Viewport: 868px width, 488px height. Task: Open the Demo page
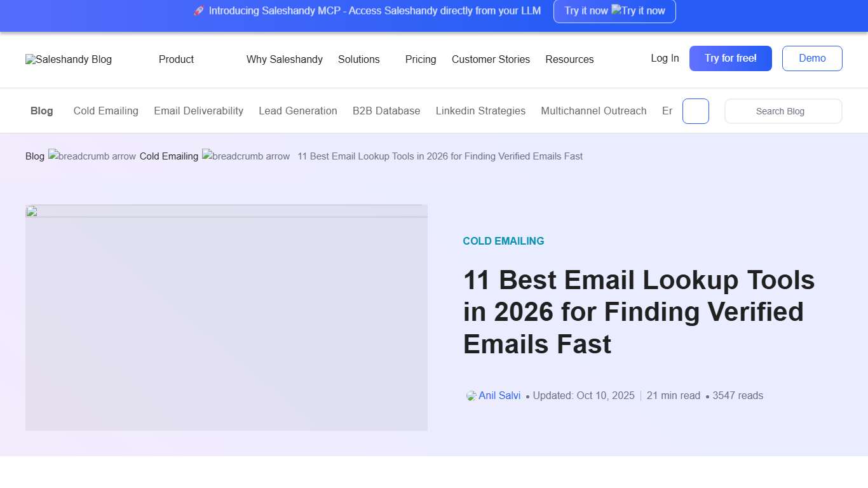click(x=812, y=58)
